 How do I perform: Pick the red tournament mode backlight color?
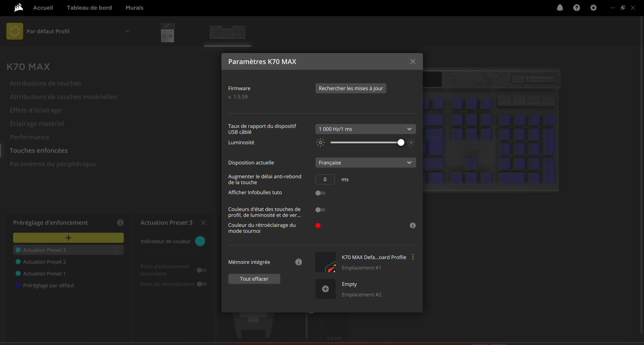(x=318, y=226)
